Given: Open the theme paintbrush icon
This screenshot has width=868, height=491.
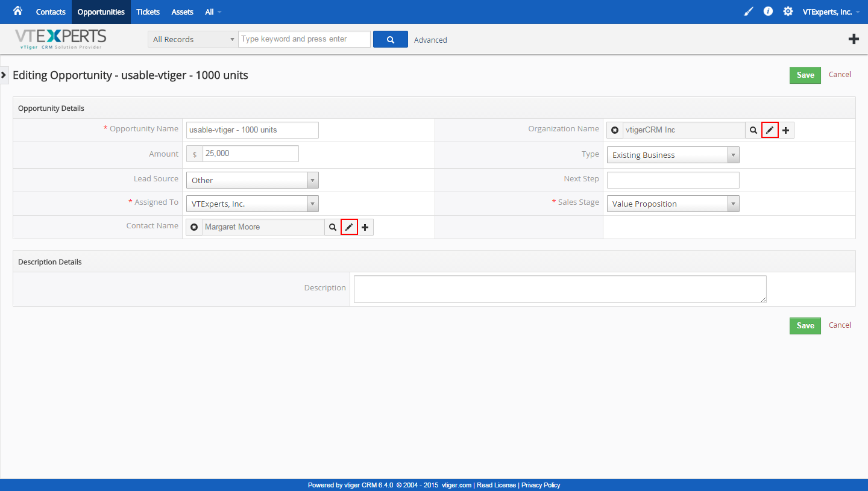Looking at the screenshot, I should pos(749,11).
